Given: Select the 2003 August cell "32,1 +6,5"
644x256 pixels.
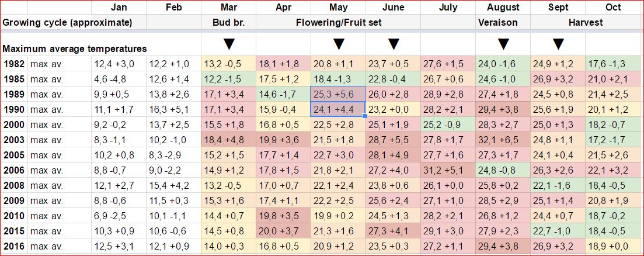Looking at the screenshot, I should [503, 140].
